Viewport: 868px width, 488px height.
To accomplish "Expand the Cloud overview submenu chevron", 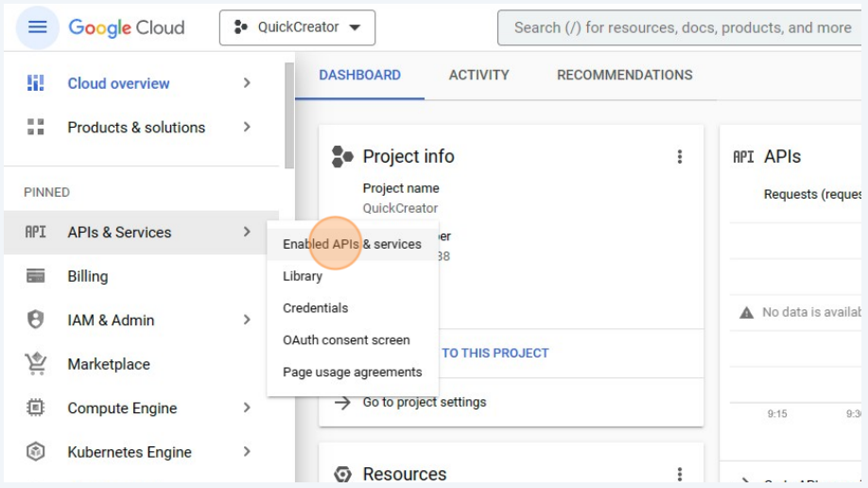I will (247, 83).
